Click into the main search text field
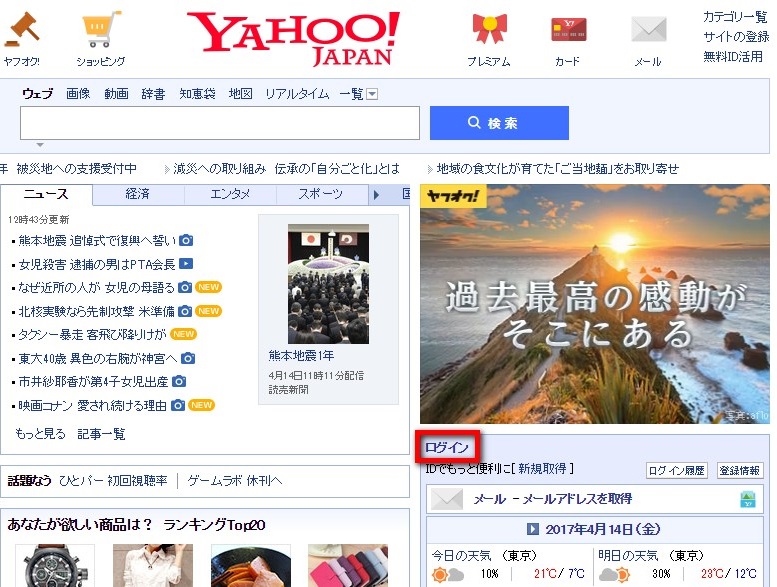The height and width of the screenshot is (587, 777). pyautogui.click(x=219, y=123)
